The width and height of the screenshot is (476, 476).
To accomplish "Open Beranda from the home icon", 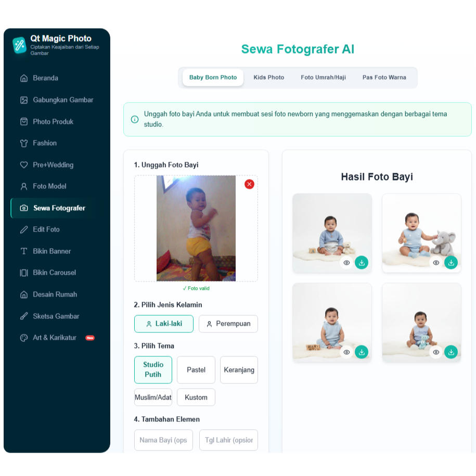I will pos(24,78).
